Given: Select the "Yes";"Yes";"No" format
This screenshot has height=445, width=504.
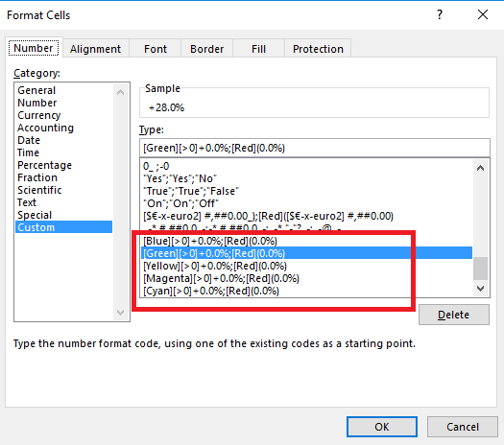Looking at the screenshot, I should tap(307, 178).
